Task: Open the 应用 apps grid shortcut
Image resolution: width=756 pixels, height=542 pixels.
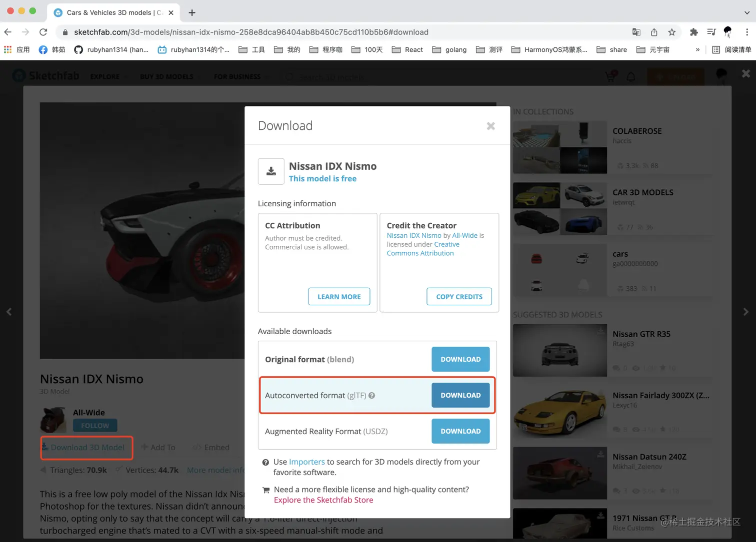Action: pyautogui.click(x=16, y=49)
